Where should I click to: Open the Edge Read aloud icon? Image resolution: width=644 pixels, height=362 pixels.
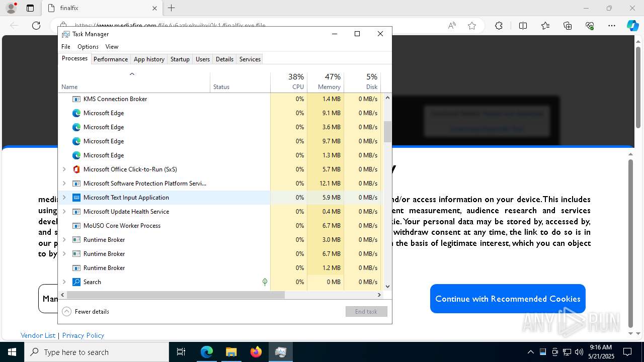[452, 26]
